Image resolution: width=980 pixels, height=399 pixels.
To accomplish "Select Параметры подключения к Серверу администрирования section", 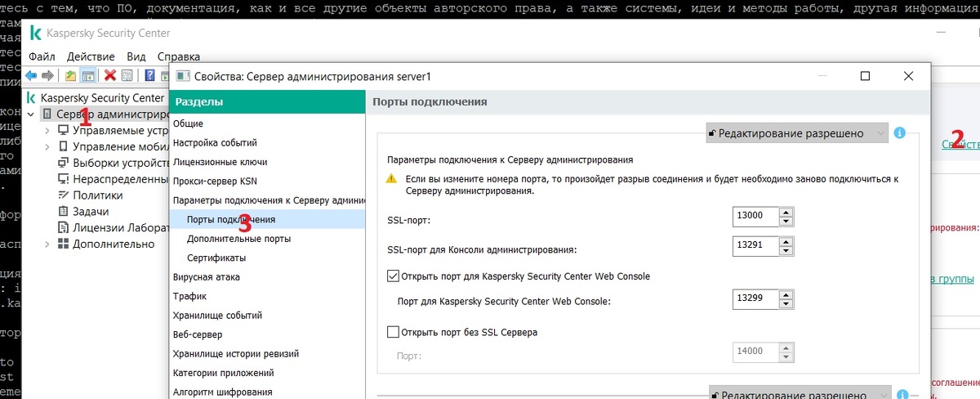I will click(267, 200).
